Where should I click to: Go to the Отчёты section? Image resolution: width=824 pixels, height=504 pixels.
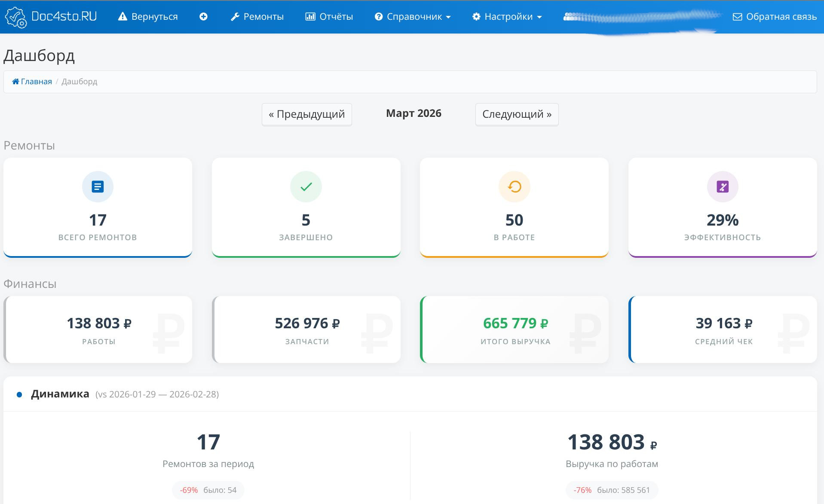pyautogui.click(x=329, y=17)
